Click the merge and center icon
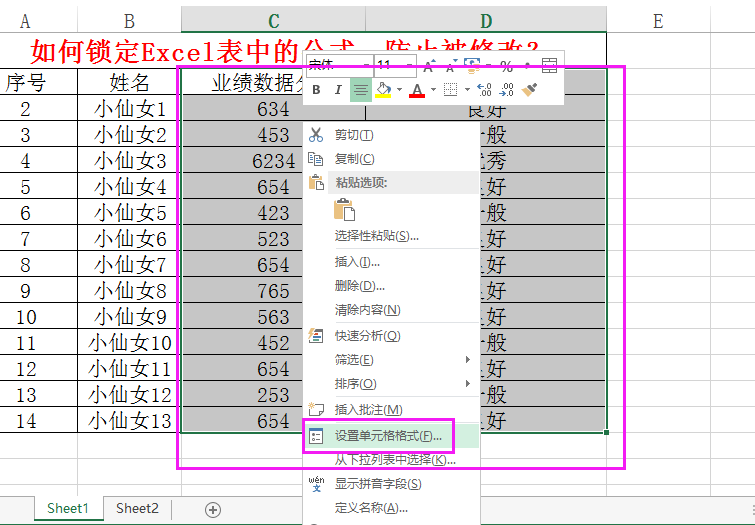 (x=549, y=66)
